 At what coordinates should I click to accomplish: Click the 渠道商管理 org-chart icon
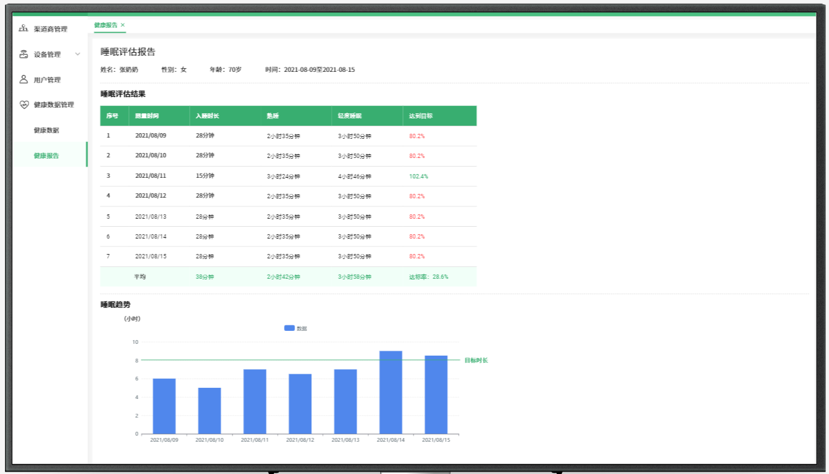24,29
